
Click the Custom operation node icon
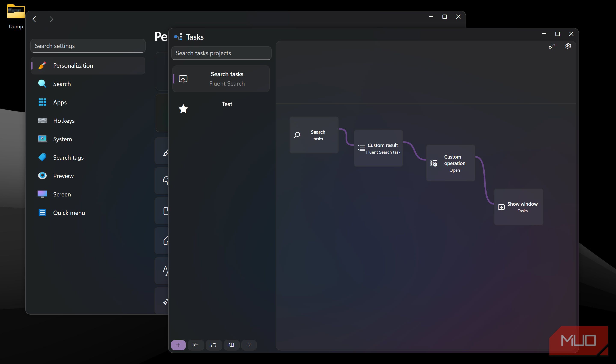click(433, 163)
